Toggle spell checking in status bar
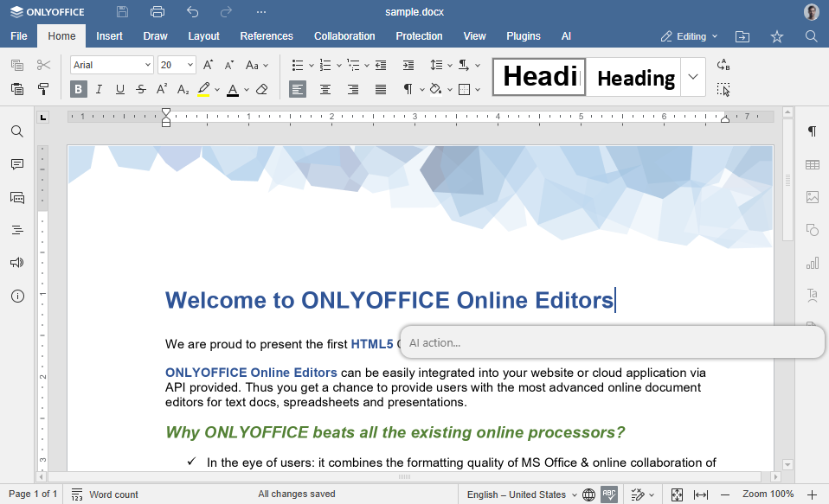This screenshot has width=829, height=504. (x=609, y=494)
